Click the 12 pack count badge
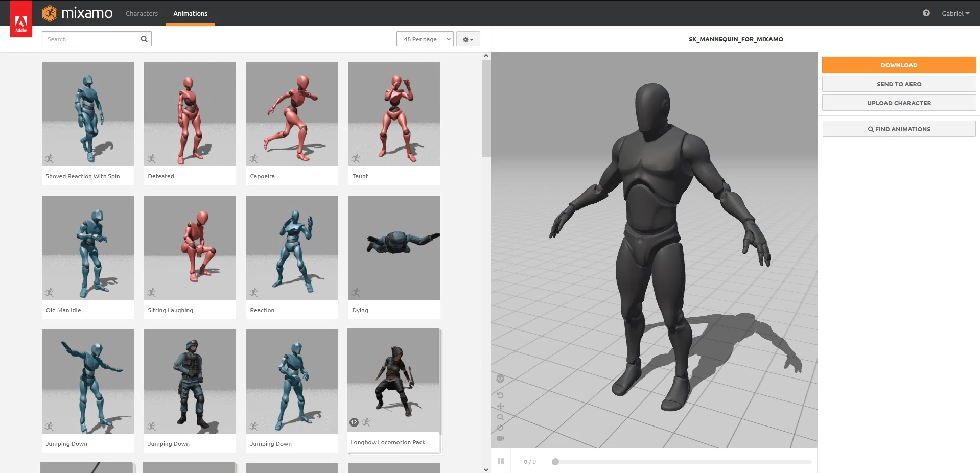This screenshot has height=473, width=980. coord(354,422)
